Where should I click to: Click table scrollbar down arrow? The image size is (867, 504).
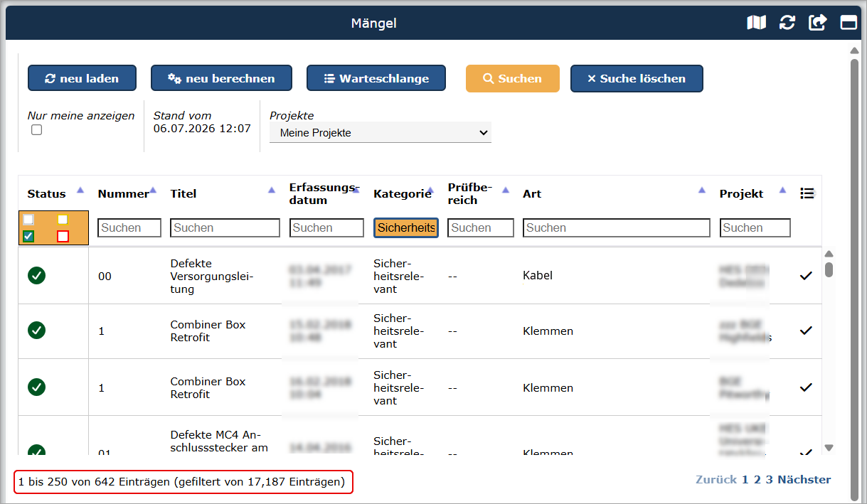click(x=829, y=448)
